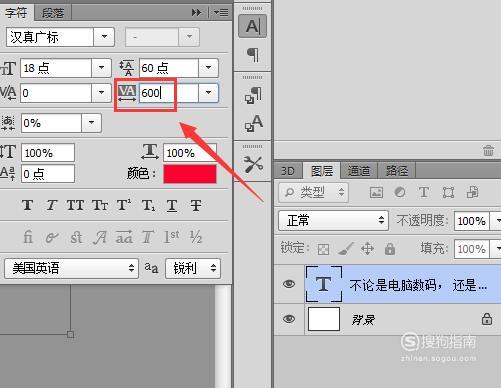Toggle Superscript style button
501x388 pixels.
[124, 205]
